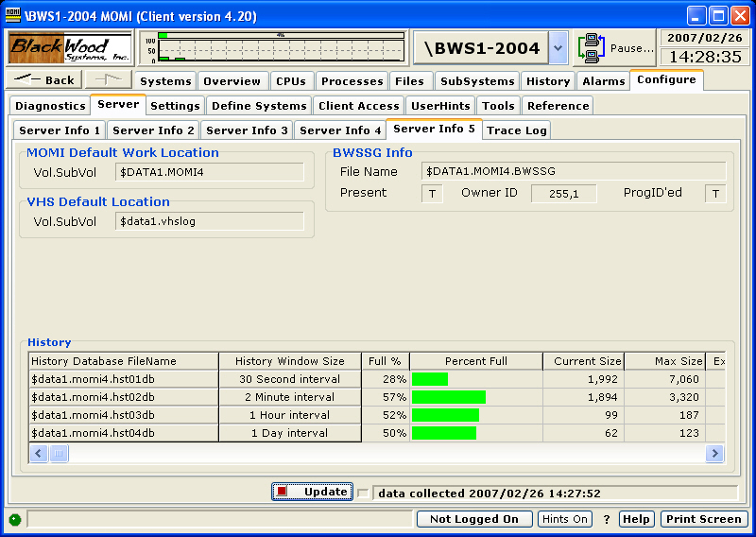Click the Help button
This screenshot has width=756, height=537.
636,519
